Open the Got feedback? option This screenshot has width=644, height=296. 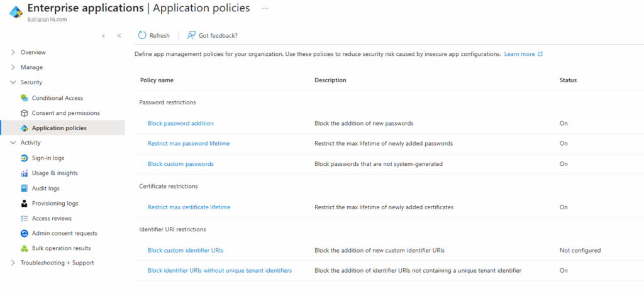coord(213,36)
